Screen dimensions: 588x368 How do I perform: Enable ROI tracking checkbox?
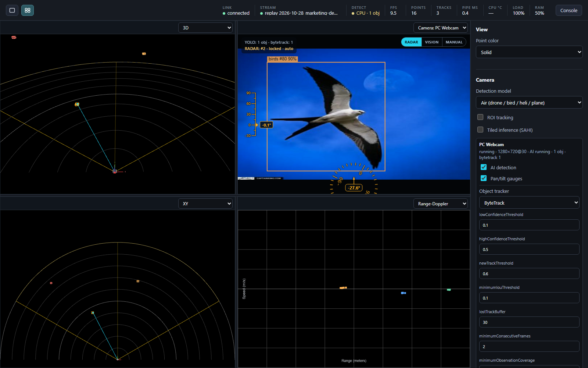pos(480,117)
